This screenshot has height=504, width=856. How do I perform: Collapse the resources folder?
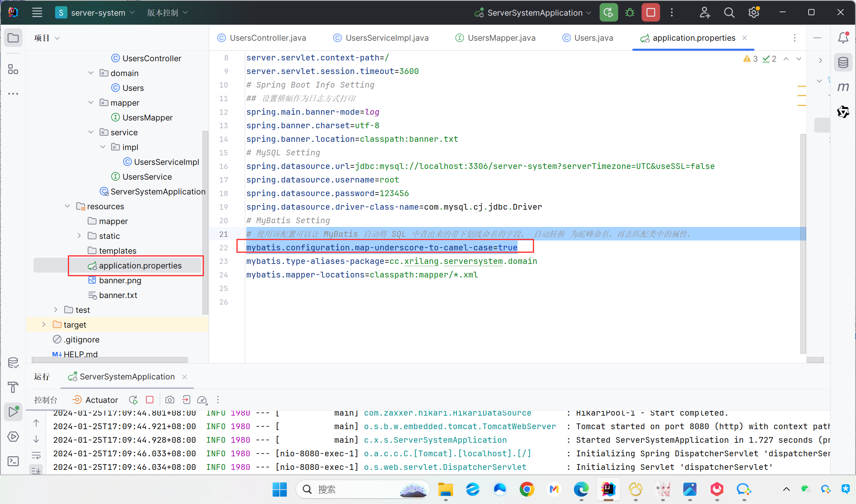[x=67, y=206]
